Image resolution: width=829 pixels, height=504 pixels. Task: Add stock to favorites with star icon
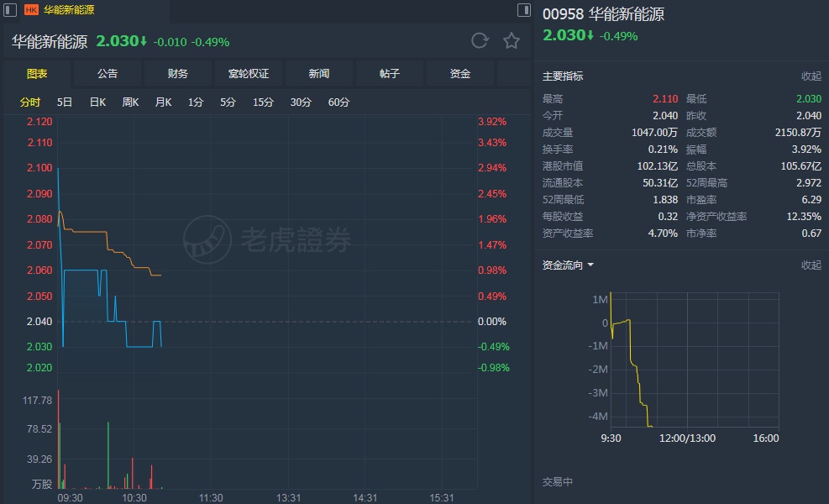click(511, 40)
